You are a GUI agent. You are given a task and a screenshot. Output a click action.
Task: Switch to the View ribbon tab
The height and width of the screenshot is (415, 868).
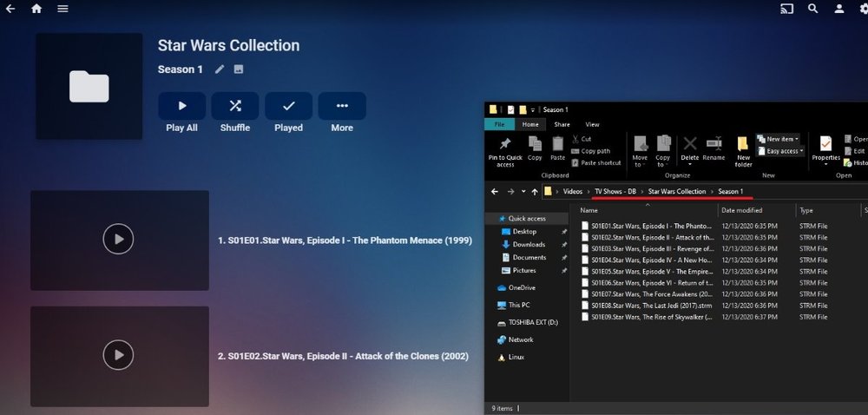[592, 124]
